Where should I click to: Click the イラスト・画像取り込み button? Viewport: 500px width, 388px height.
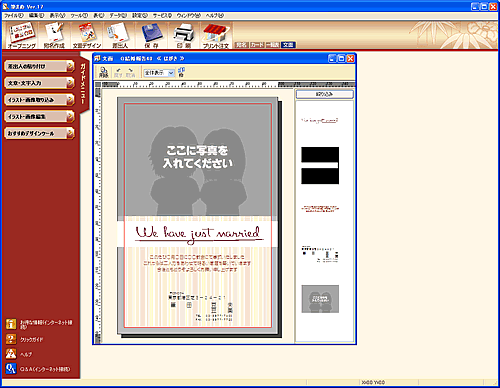pyautogui.click(x=39, y=100)
